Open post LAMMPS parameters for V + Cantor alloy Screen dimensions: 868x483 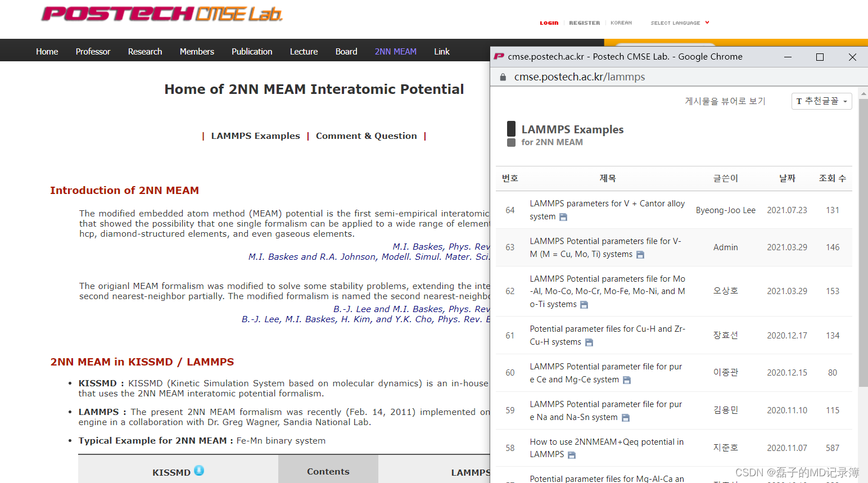click(x=607, y=210)
